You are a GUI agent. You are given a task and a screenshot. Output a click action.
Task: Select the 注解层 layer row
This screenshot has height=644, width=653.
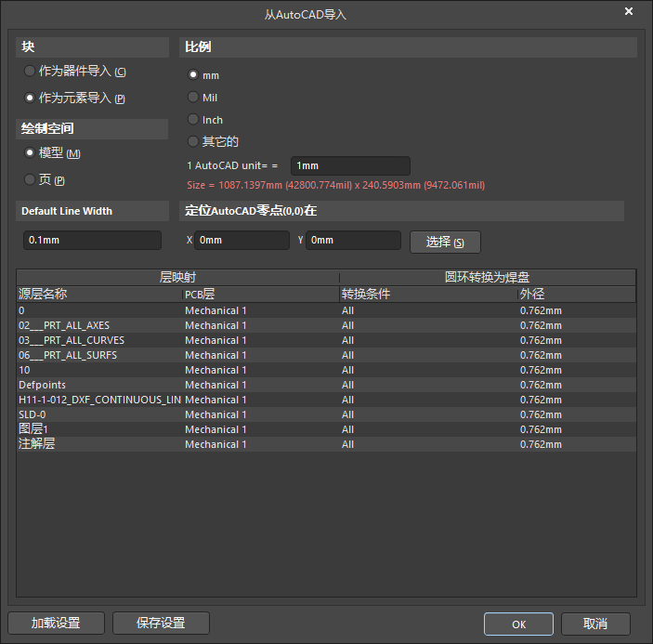[327, 444]
